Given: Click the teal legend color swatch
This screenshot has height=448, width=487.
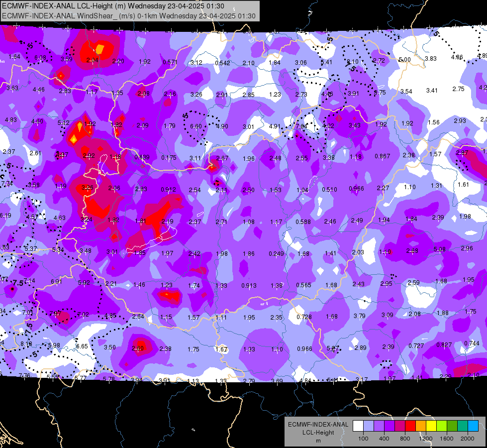Looking at the screenshot, I should click(x=463, y=426).
